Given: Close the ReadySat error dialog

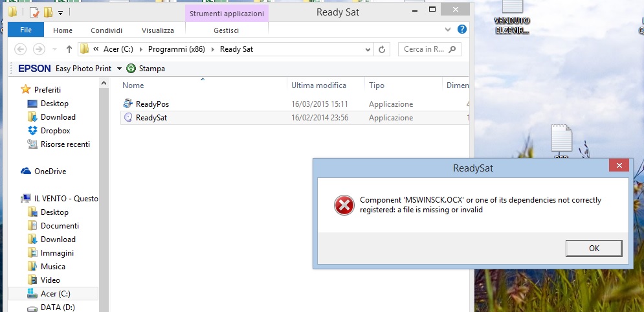Looking at the screenshot, I should coord(619,166).
